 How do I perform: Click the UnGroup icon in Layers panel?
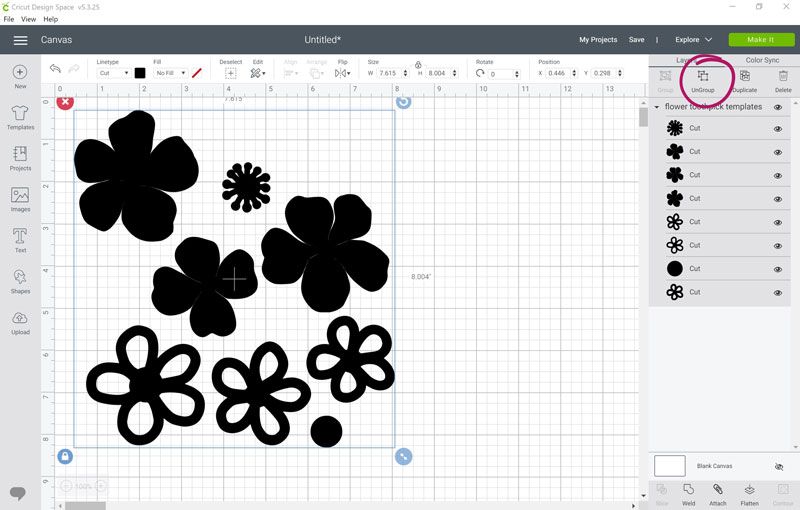click(703, 81)
